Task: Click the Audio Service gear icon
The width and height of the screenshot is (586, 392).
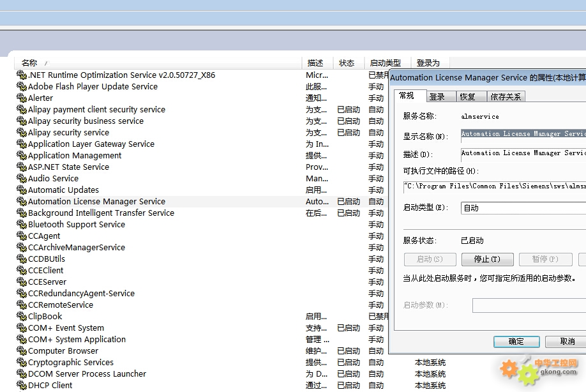Action: (22, 178)
